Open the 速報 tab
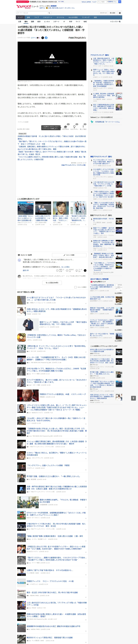 (x=28, y=17)
